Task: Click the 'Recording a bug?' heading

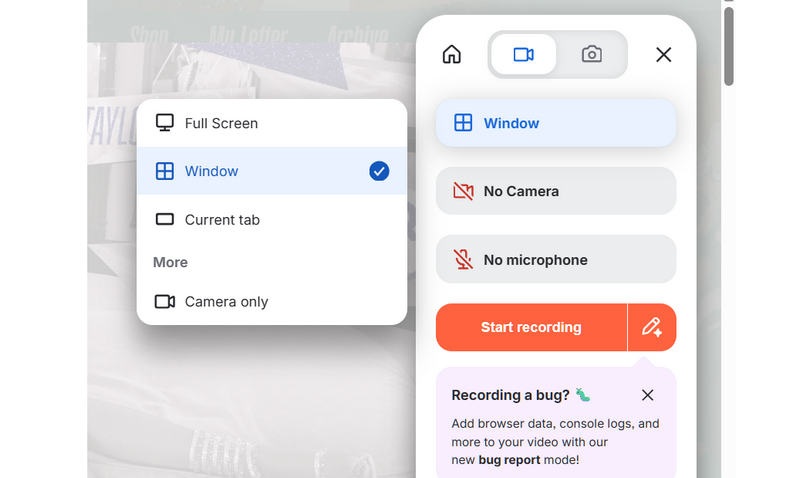Action: (x=510, y=395)
